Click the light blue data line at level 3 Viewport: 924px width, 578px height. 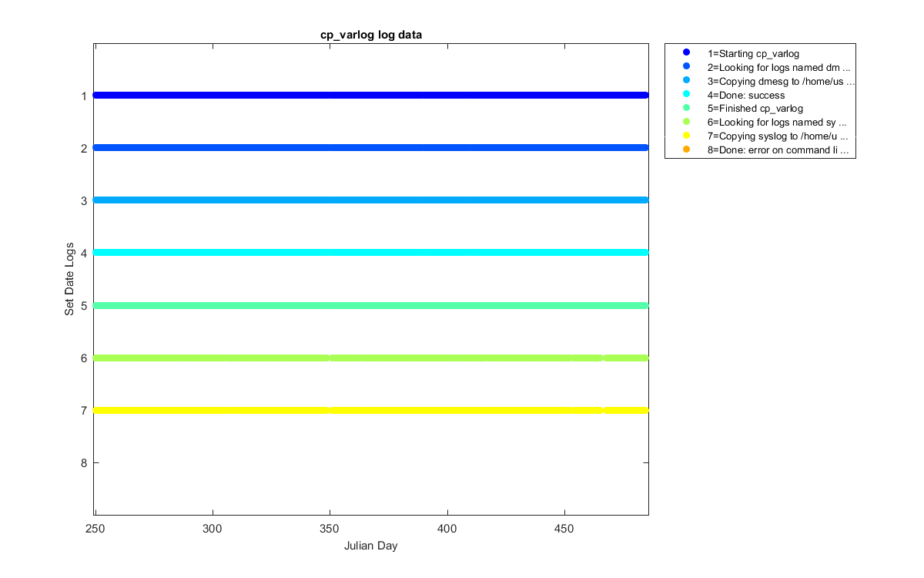pos(370,200)
